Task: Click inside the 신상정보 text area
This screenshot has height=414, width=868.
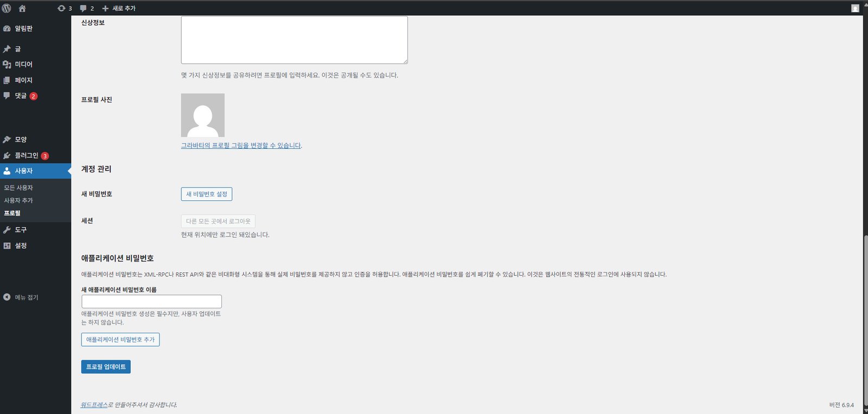Action: pos(294,40)
